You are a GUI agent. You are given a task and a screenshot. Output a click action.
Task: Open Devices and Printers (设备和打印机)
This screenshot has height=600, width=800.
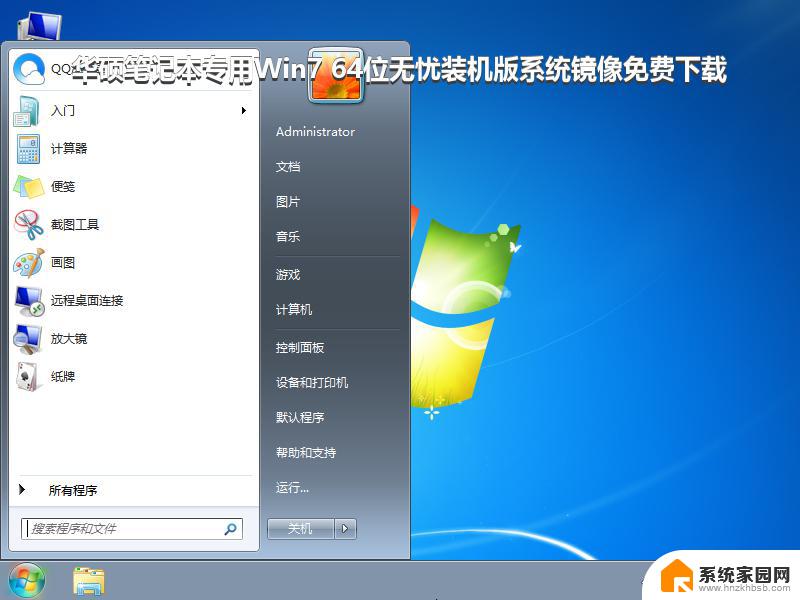pos(312,382)
